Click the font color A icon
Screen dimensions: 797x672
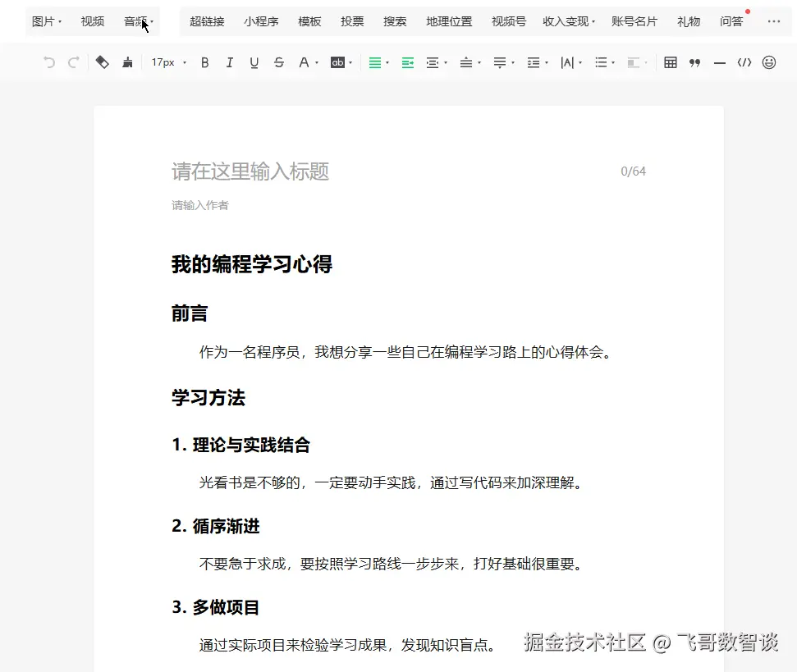tap(304, 62)
